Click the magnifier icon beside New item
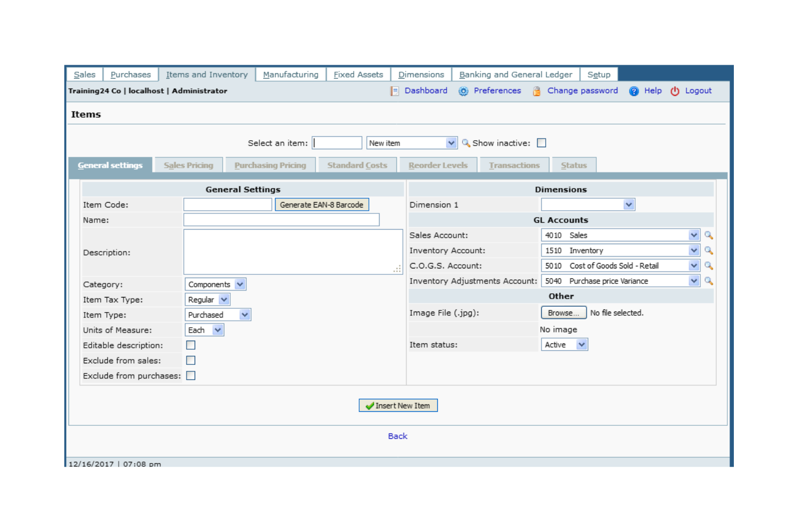The height and width of the screenshot is (532, 798). (466, 143)
